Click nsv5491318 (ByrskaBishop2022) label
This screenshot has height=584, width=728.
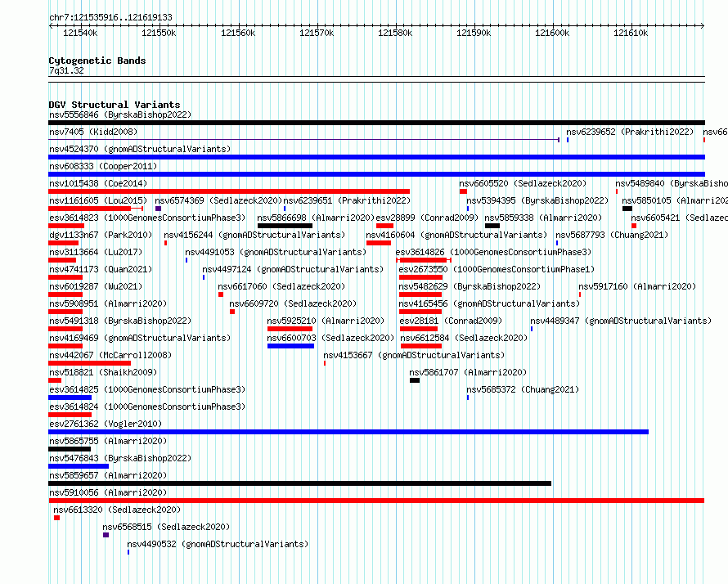coord(120,321)
